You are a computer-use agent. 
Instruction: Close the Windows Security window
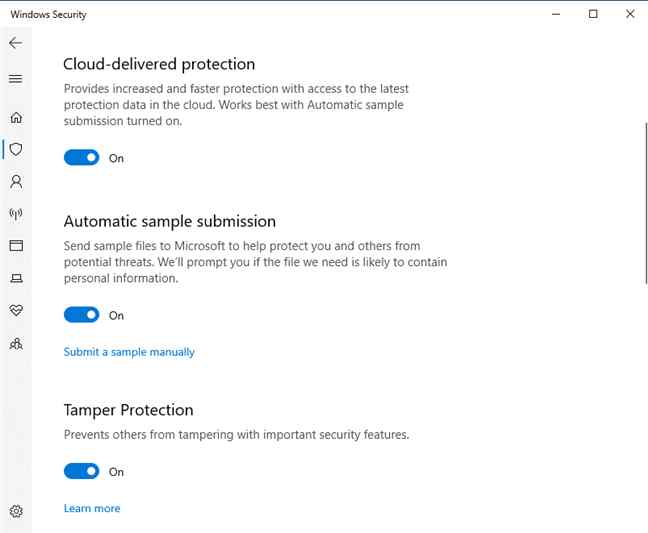click(x=630, y=14)
